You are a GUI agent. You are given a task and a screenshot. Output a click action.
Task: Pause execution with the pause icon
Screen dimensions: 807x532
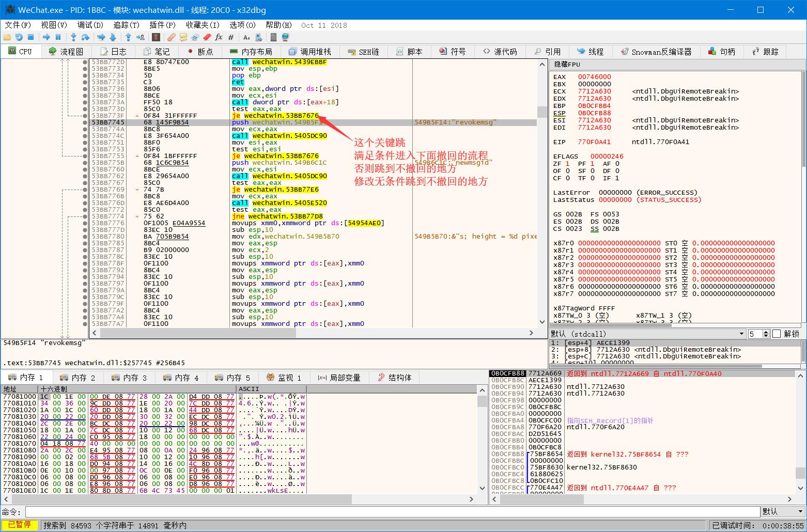pos(58,37)
